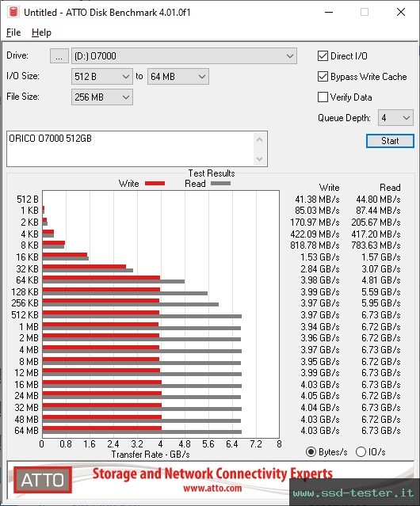420x506 pixels.
Task: Click the 8 KB write value 818.78 MB/s
Action: 315,245
